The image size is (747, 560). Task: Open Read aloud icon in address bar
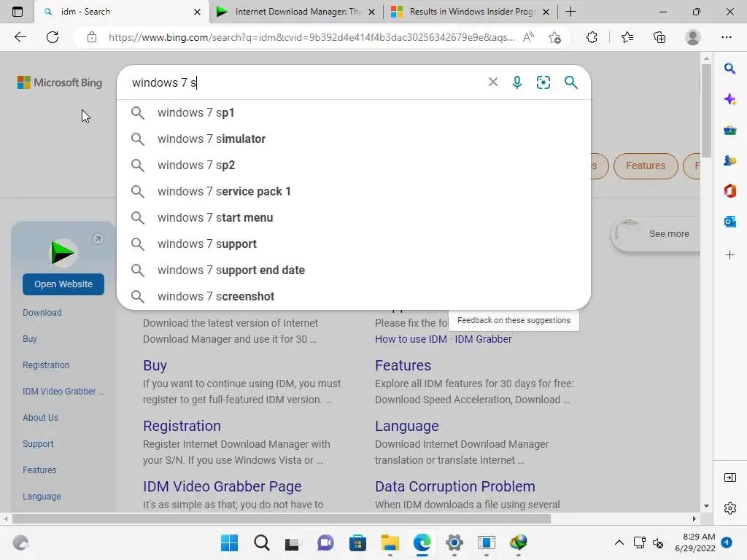click(x=528, y=37)
